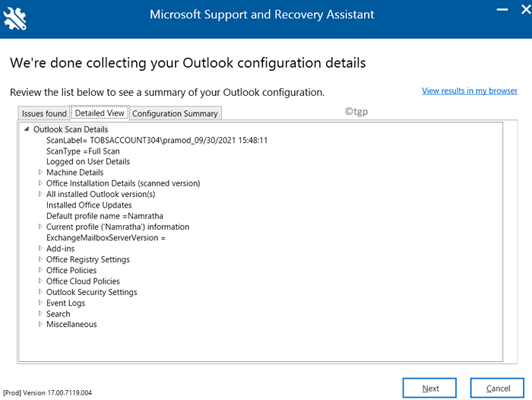
Task: Select the Office Cloud Policies item
Action: [x=83, y=281]
